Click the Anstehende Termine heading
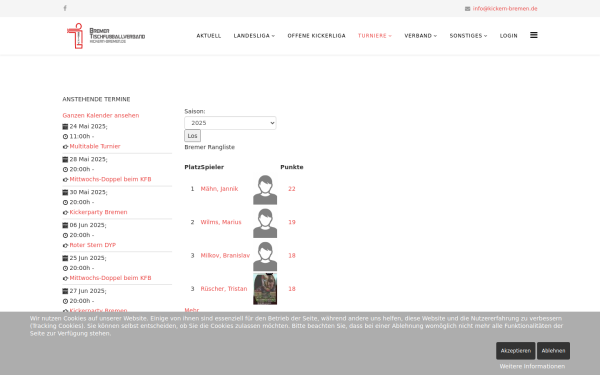The image size is (600, 375). (96, 99)
